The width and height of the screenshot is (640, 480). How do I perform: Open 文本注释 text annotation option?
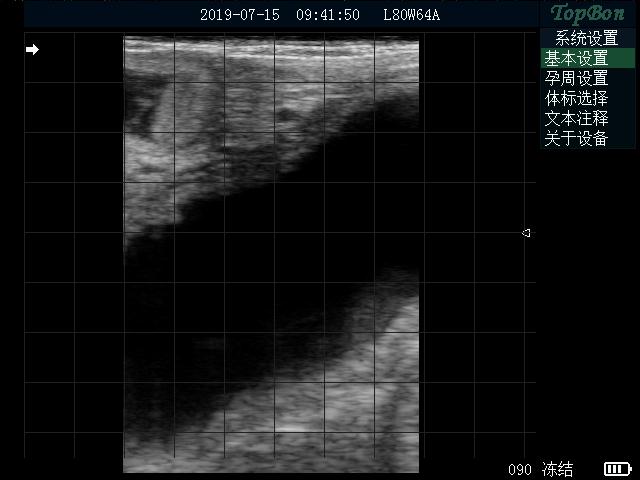click(576, 119)
